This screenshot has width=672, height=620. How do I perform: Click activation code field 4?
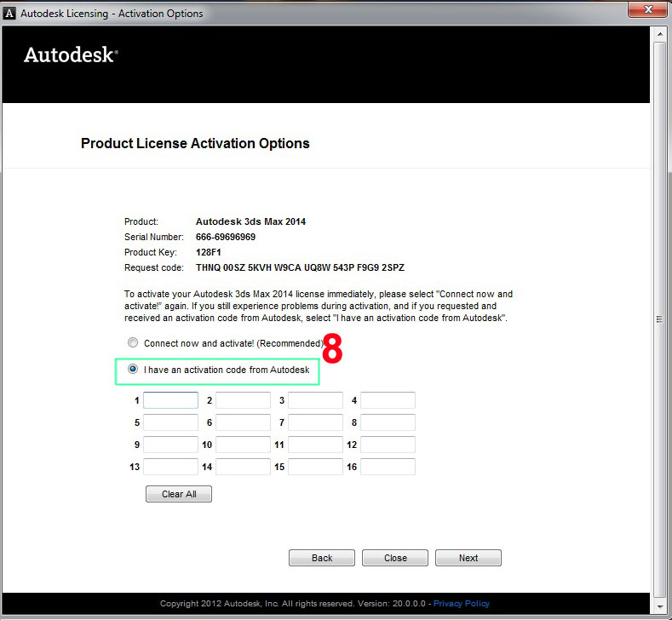click(x=388, y=400)
